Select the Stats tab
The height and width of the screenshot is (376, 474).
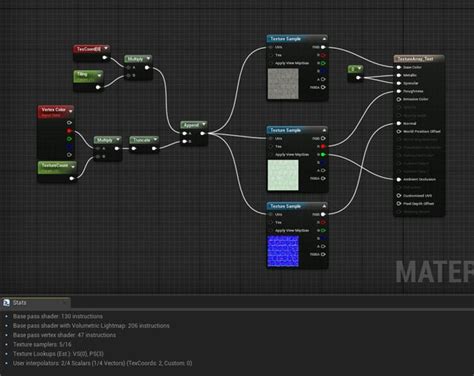35,303
